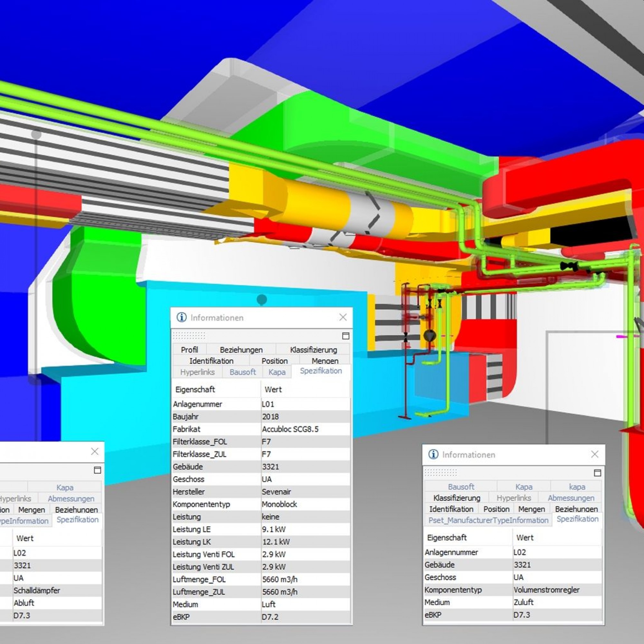The height and width of the screenshot is (644, 644).
Task: Close the cut-off Schalldämpfer panel
Action: 95,451
